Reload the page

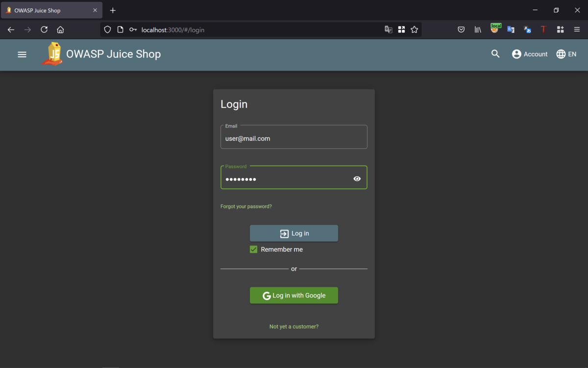[x=44, y=29]
